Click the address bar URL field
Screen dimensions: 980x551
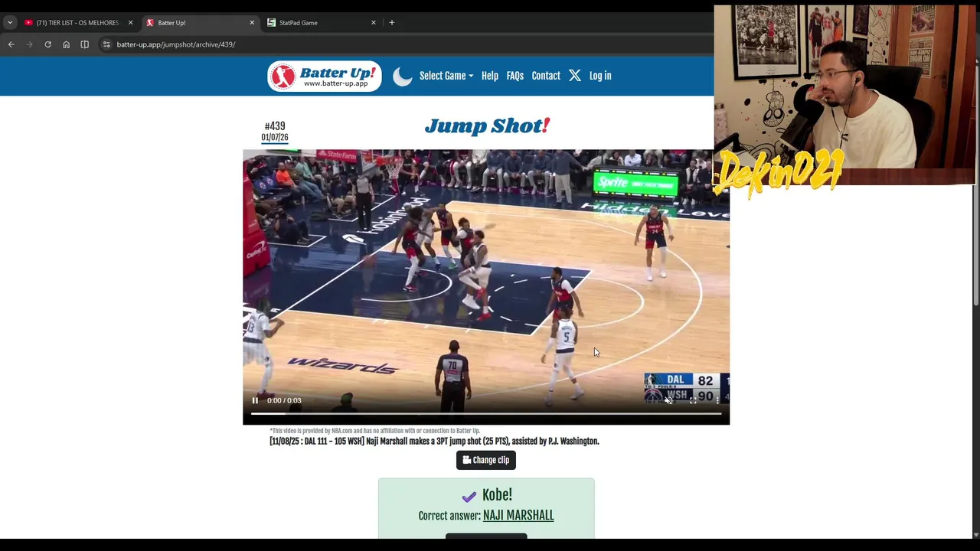tap(406, 44)
